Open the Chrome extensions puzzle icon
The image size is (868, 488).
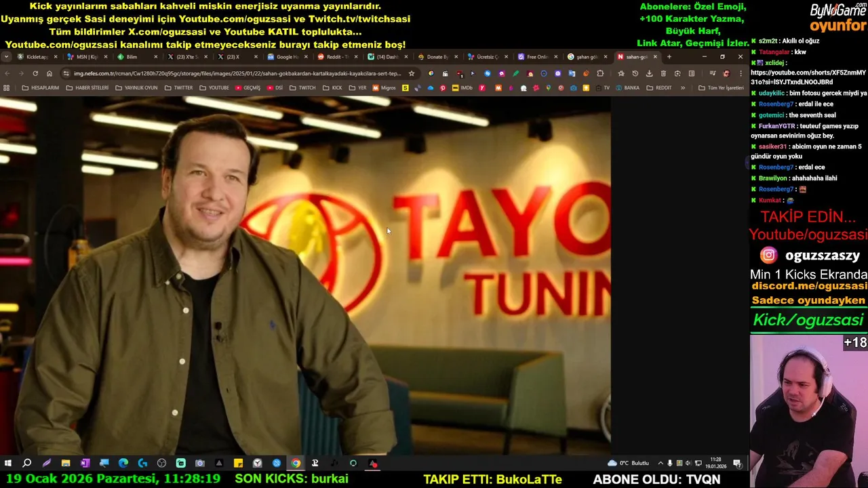coord(600,73)
